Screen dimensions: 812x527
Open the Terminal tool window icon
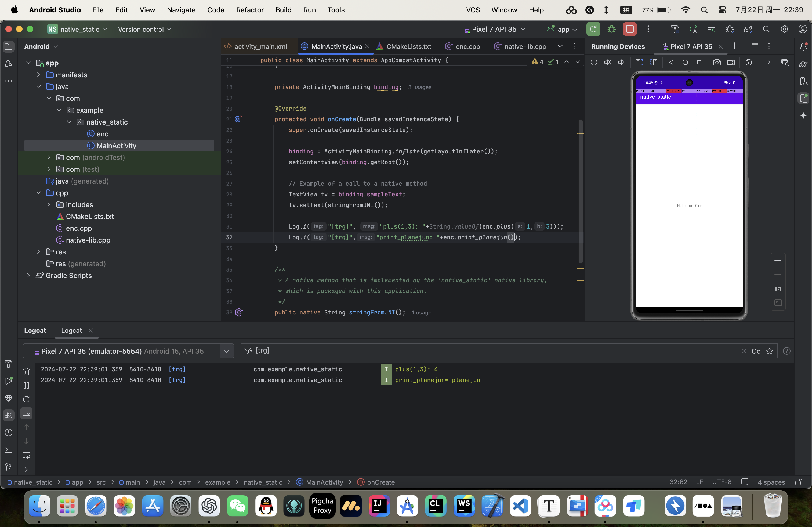[x=9, y=450]
